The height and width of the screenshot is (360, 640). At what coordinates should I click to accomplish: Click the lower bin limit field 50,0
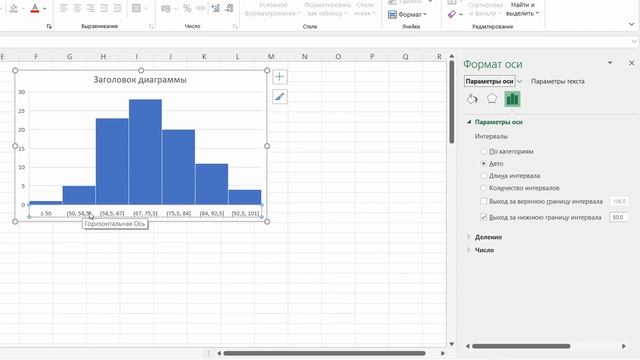coord(619,217)
